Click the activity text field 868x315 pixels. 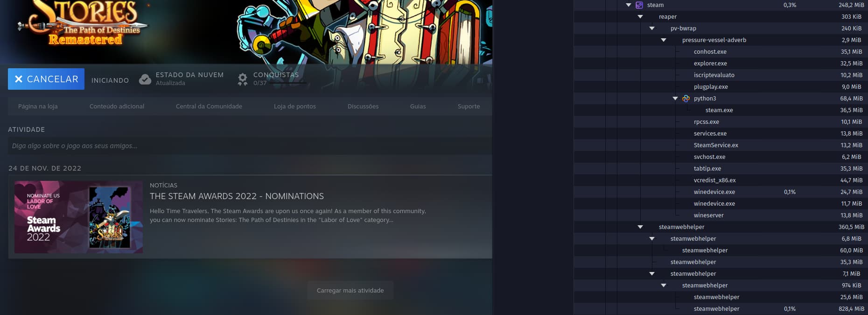(250, 146)
